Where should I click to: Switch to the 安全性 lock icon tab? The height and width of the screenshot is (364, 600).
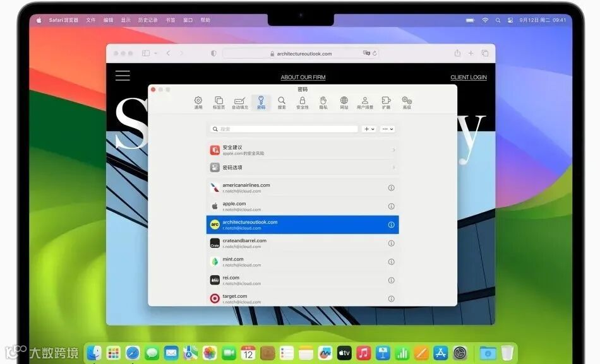coord(303,102)
